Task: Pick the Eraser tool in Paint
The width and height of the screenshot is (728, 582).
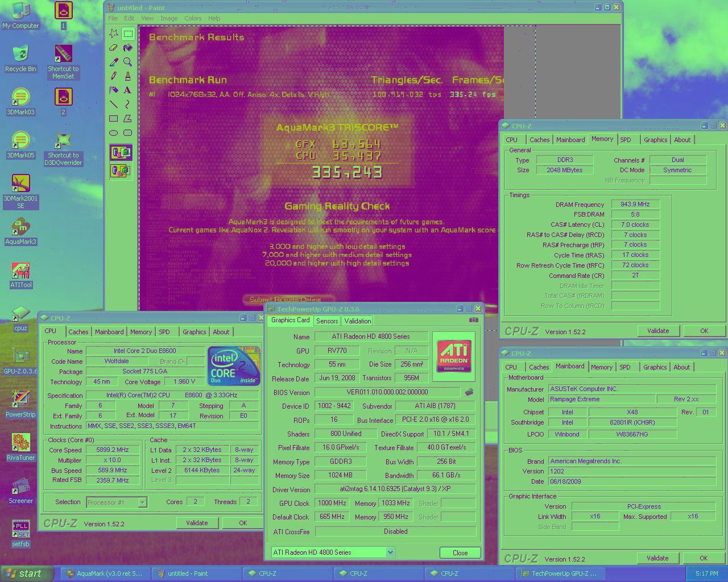Action: point(114,48)
